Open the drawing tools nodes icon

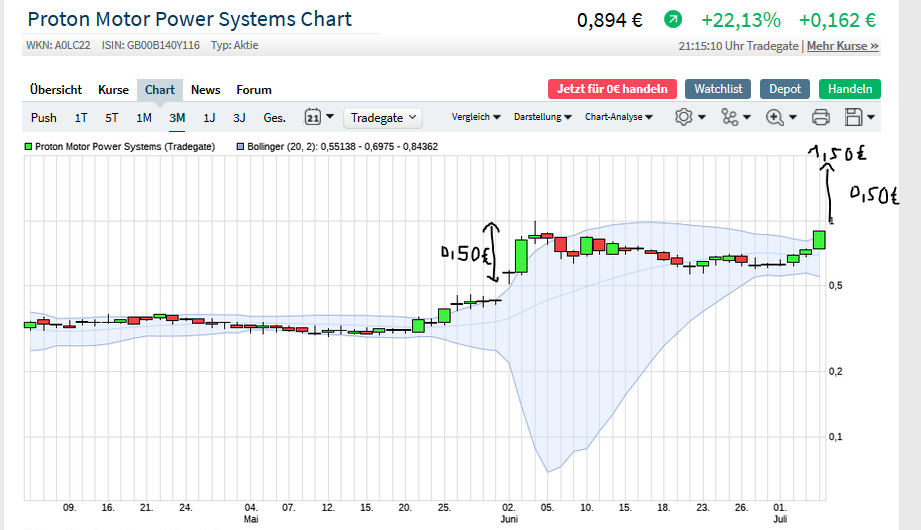pyautogui.click(x=730, y=117)
